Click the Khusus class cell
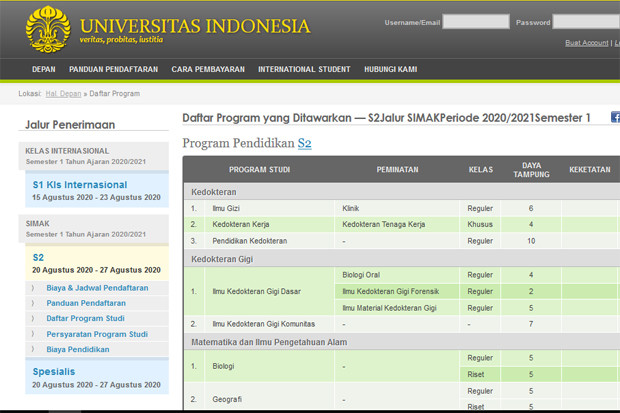 click(x=480, y=224)
